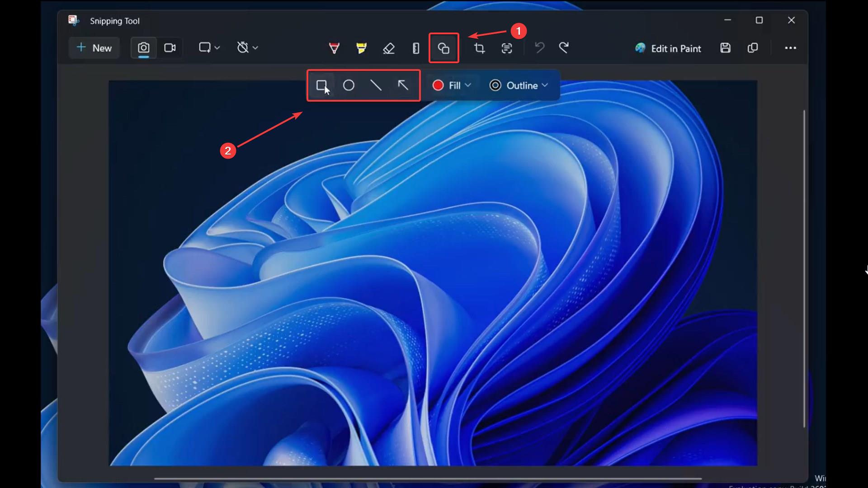This screenshot has width=868, height=488.
Task: Select the Arrow shape tool
Action: coord(403,84)
